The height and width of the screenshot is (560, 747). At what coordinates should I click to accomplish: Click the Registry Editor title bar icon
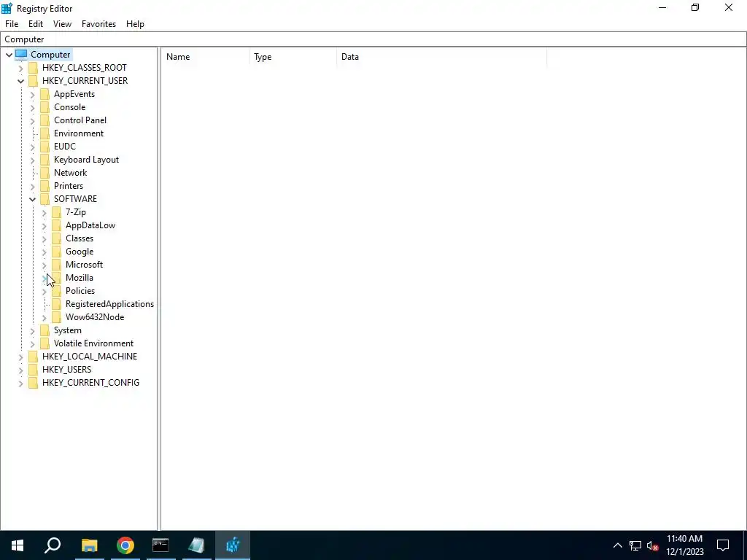click(x=7, y=8)
